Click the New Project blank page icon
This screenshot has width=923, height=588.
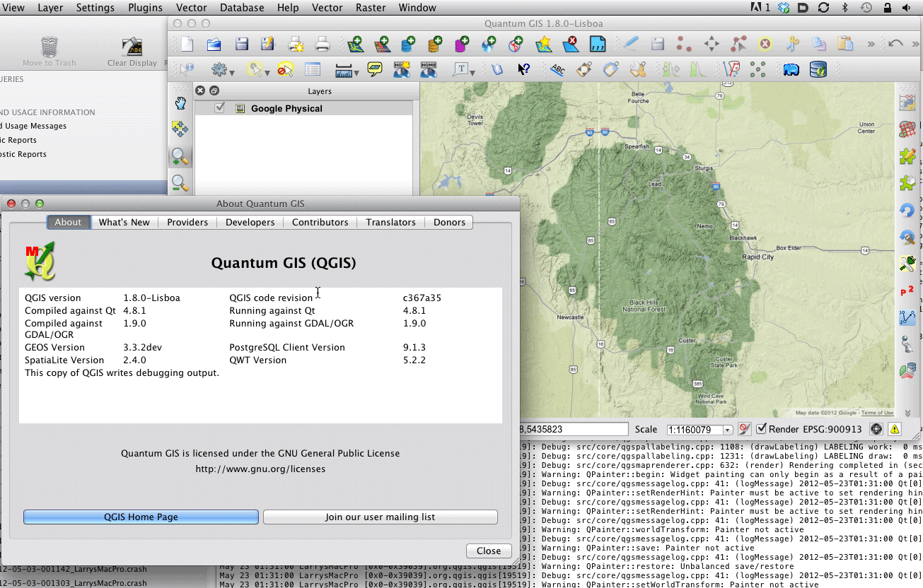pos(187,45)
